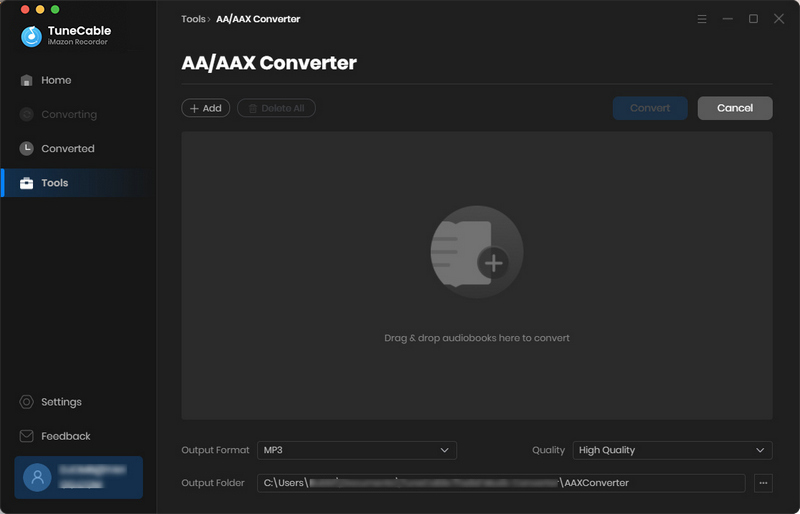
Task: Open the Quality dropdown
Action: tap(672, 450)
